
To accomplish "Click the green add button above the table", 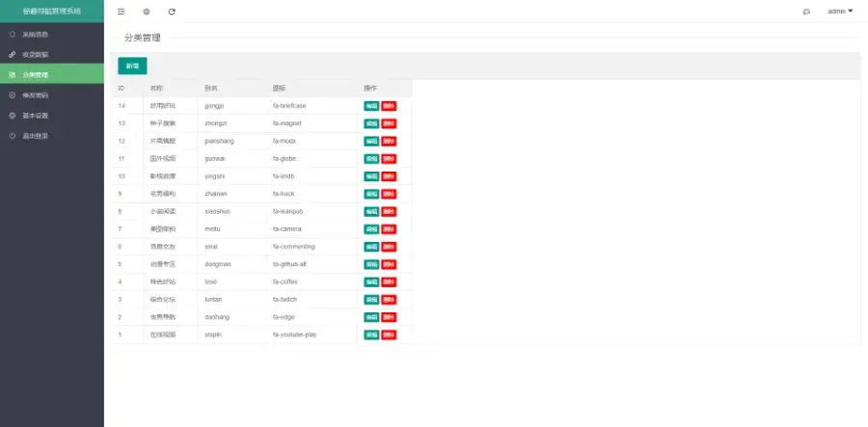I will pos(132,66).
